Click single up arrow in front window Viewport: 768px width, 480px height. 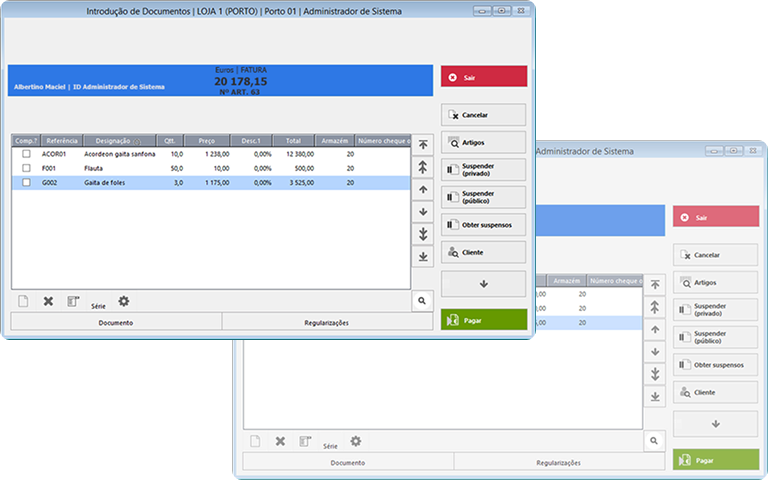pos(423,190)
